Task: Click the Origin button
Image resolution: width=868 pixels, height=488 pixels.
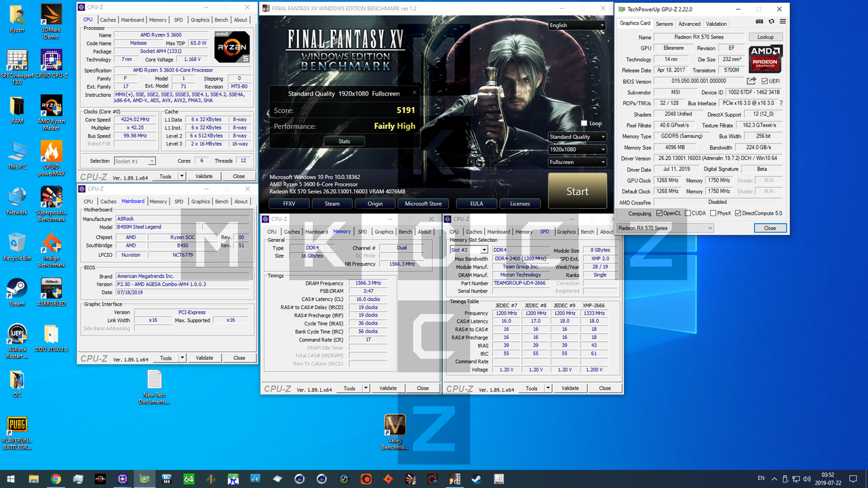Action: click(x=375, y=203)
